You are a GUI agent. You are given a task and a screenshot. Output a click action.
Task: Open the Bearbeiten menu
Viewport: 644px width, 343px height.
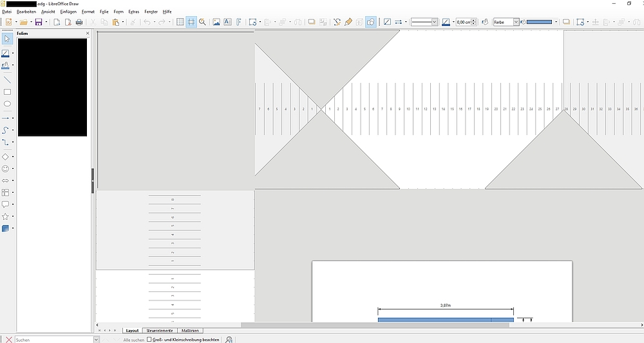26,12
